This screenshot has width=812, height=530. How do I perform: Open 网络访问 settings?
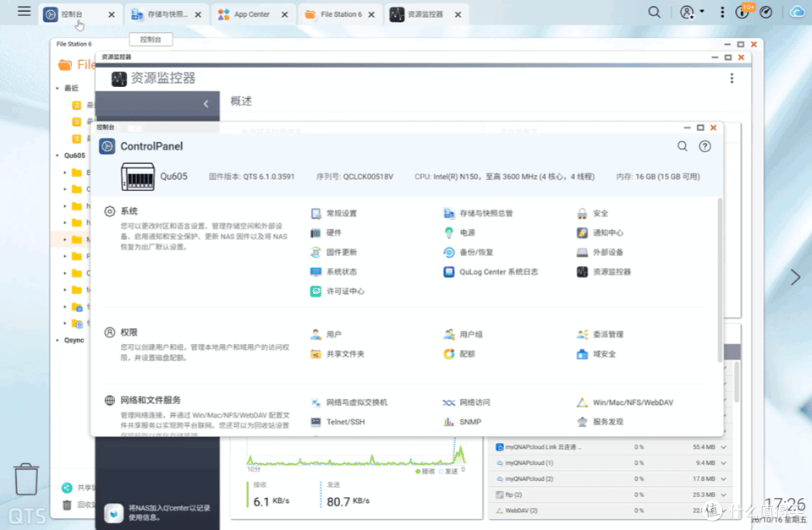pos(467,402)
